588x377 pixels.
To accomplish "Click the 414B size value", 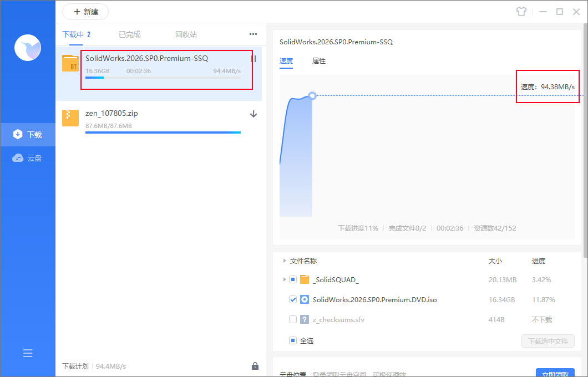I will pos(496,320).
